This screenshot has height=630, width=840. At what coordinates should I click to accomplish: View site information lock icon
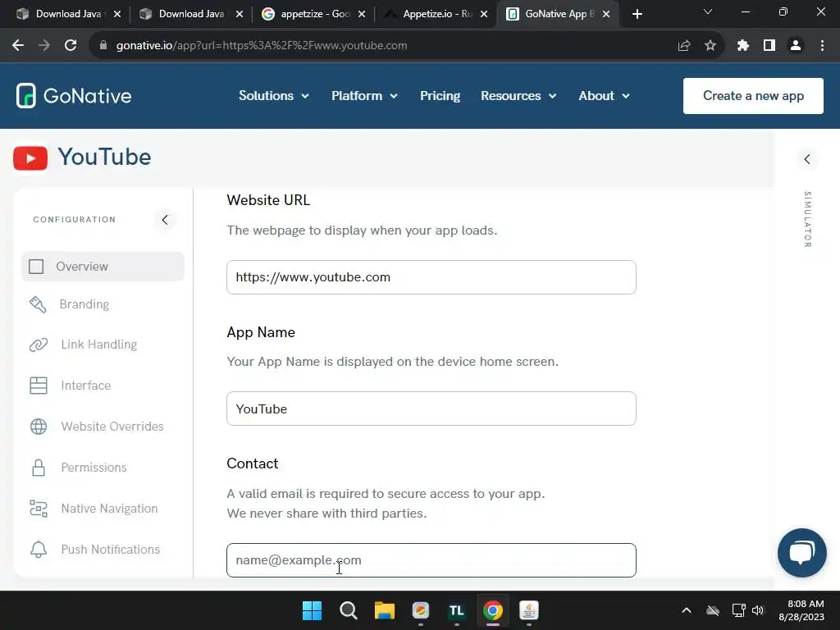[x=103, y=46]
